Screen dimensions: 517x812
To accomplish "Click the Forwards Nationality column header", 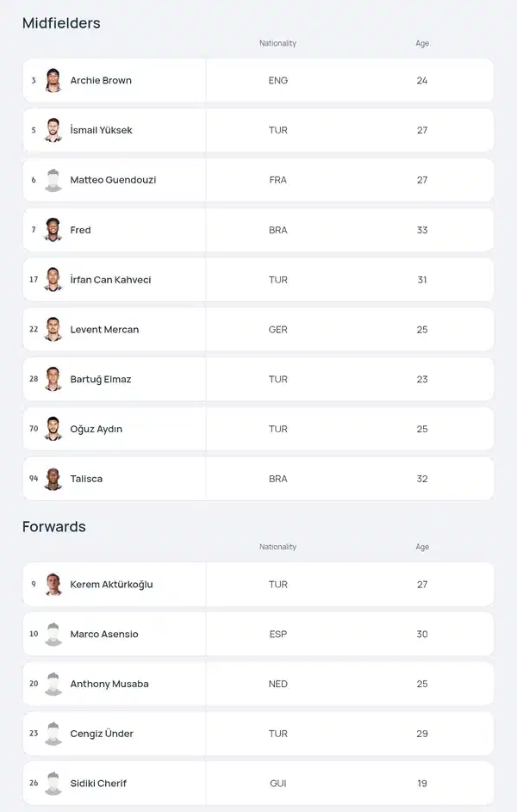I will (277, 547).
